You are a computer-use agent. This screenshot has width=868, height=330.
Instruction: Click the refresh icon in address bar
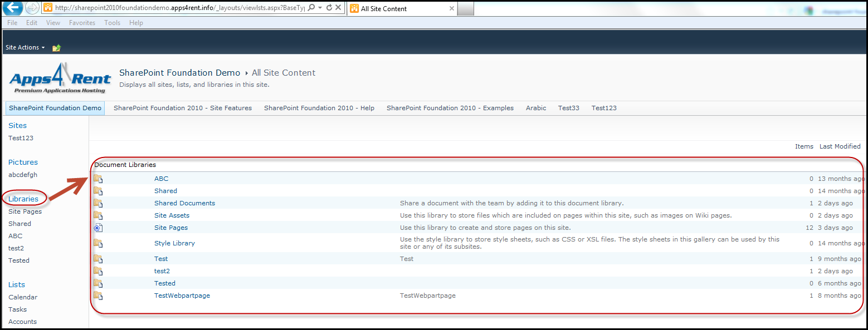(x=329, y=8)
